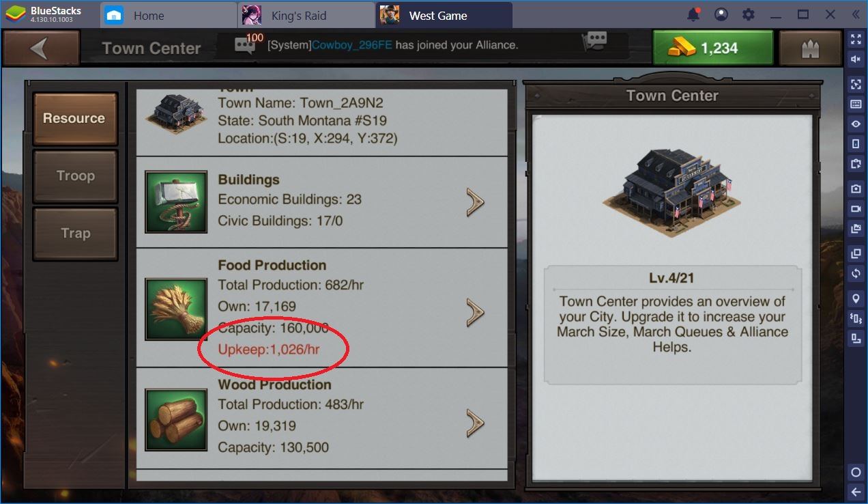Switch to the Troop tab
This screenshot has width=868, height=504.
click(x=75, y=176)
